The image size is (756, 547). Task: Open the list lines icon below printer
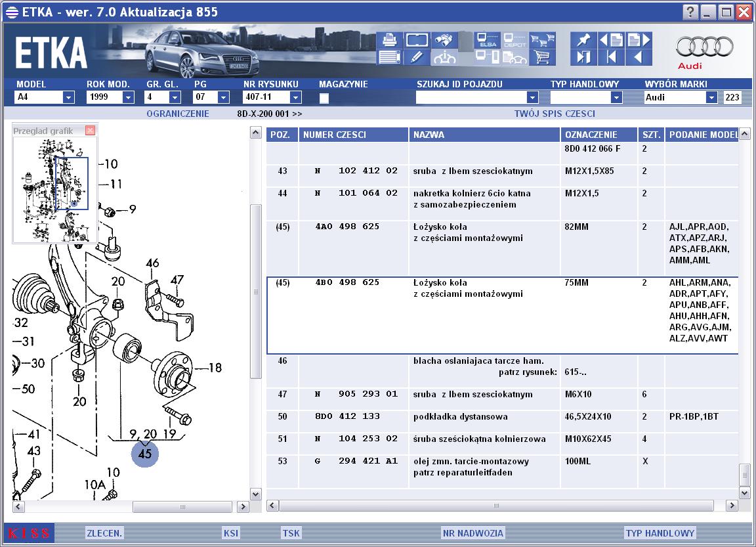pos(388,57)
